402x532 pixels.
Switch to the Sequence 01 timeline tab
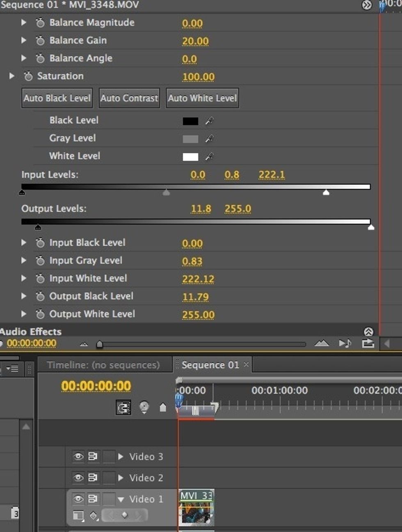(x=211, y=365)
